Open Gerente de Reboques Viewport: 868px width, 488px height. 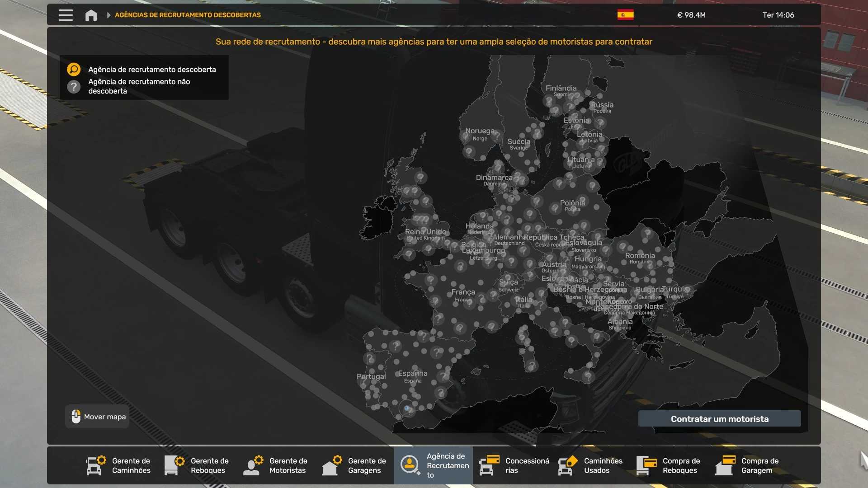coord(197,465)
